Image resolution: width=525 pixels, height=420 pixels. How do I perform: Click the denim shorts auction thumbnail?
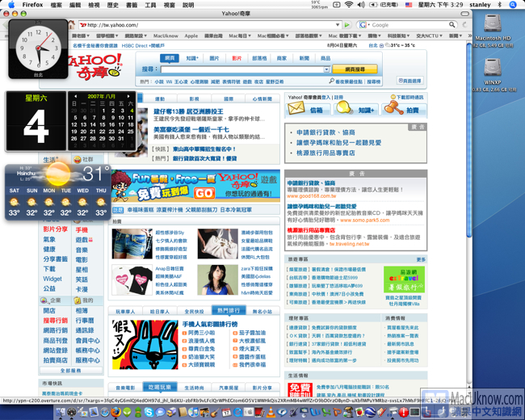coord(132,244)
